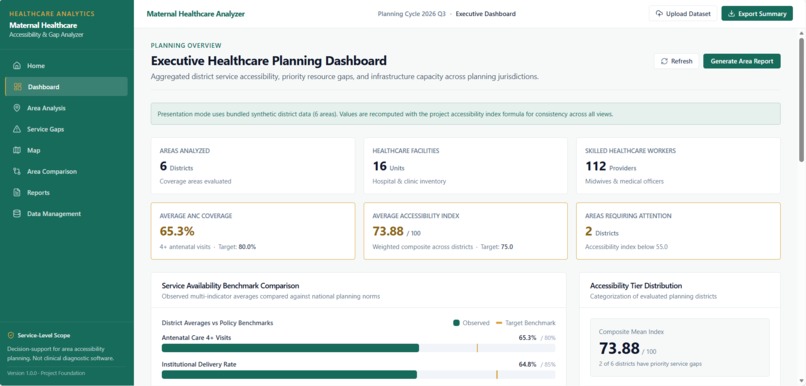
Task: Click the Average Accessibility Index card
Action: [466, 231]
